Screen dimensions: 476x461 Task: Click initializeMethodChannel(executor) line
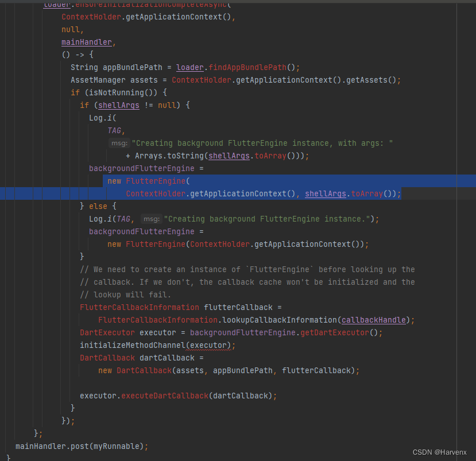point(157,346)
